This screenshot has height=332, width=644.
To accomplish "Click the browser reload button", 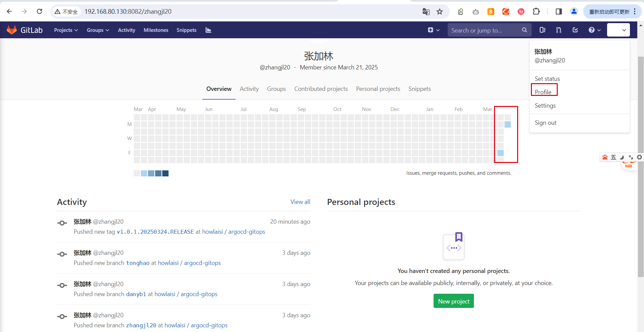I will [40, 11].
